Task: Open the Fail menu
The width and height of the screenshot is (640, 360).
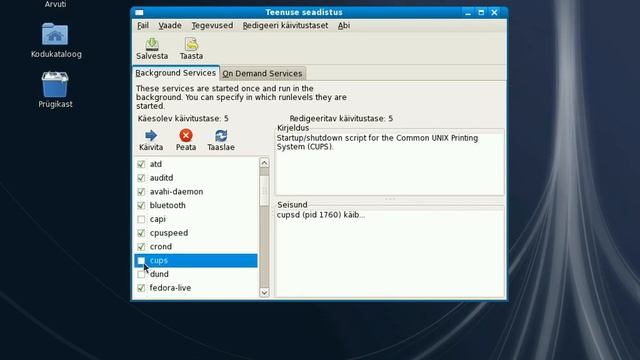Action: 143,25
